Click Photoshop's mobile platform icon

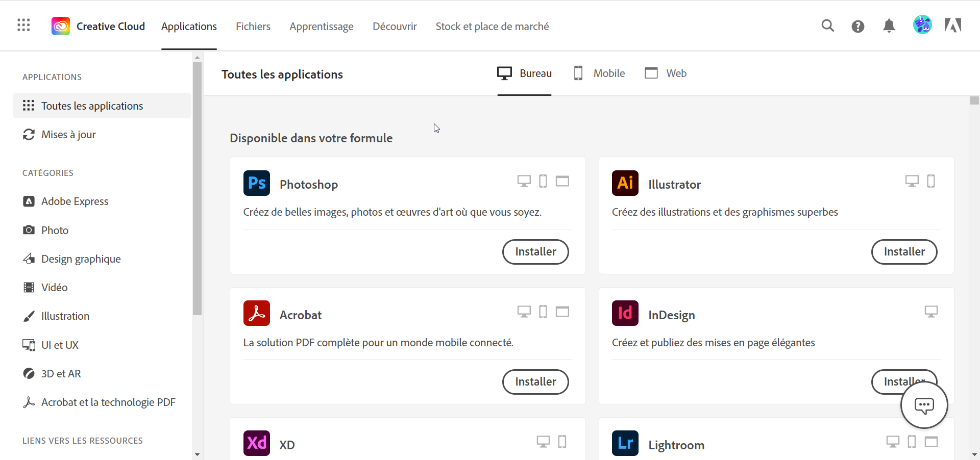(x=543, y=181)
